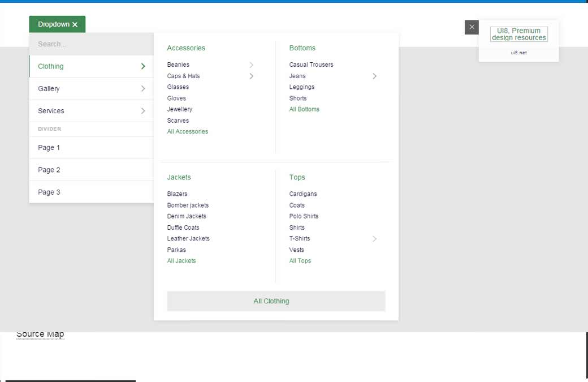Viewport: 588px width, 382px height.
Task: Expand the Clothing submenu chevron
Action: 143,66
